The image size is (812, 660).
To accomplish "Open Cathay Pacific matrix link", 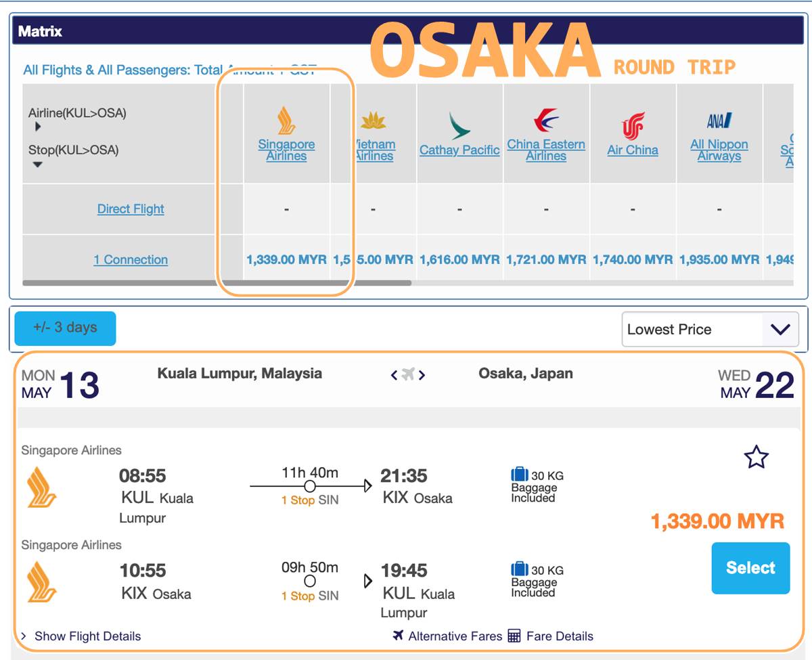I will coord(459,150).
